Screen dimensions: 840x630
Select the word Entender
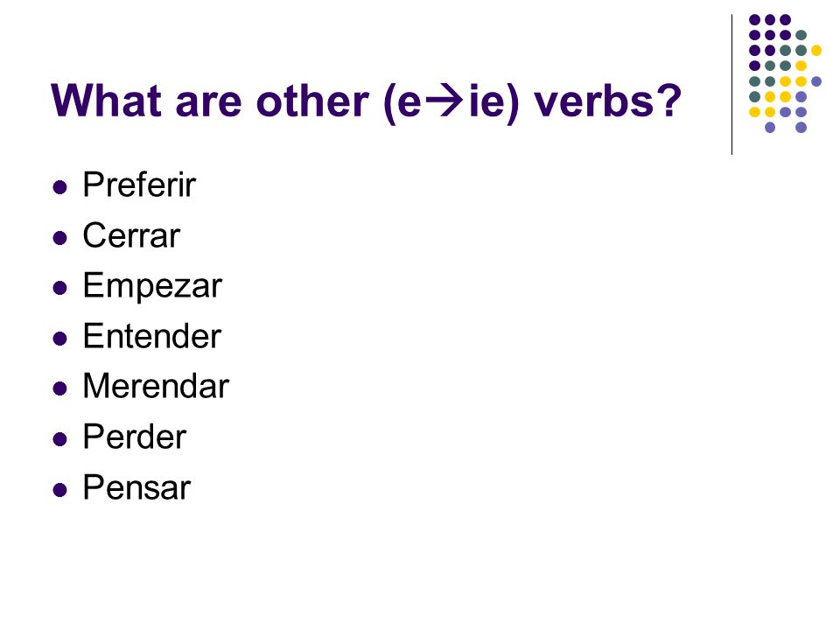coord(151,336)
